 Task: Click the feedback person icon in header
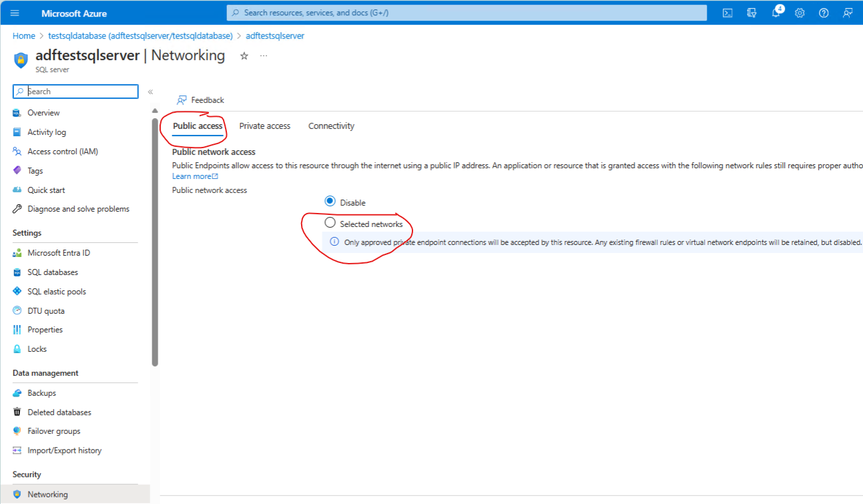[848, 13]
